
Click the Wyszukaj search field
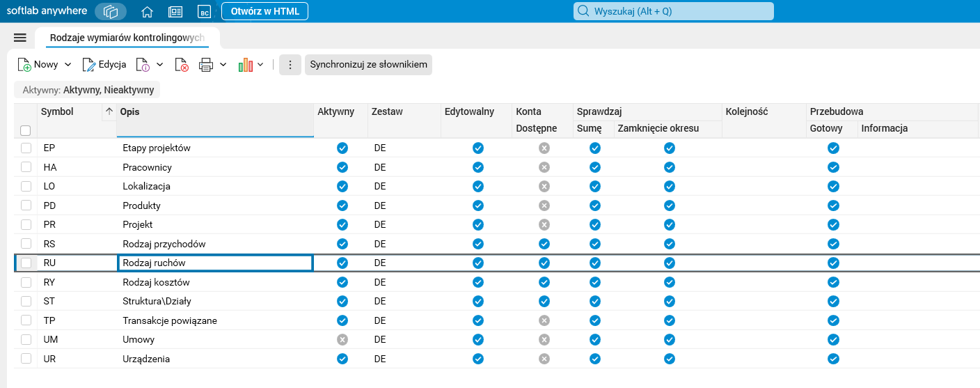(x=673, y=11)
